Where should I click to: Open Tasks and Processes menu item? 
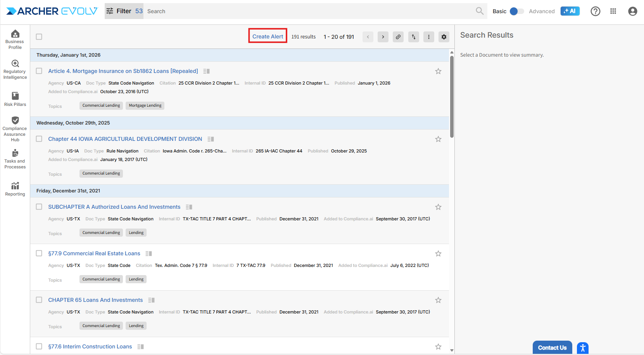coord(15,159)
